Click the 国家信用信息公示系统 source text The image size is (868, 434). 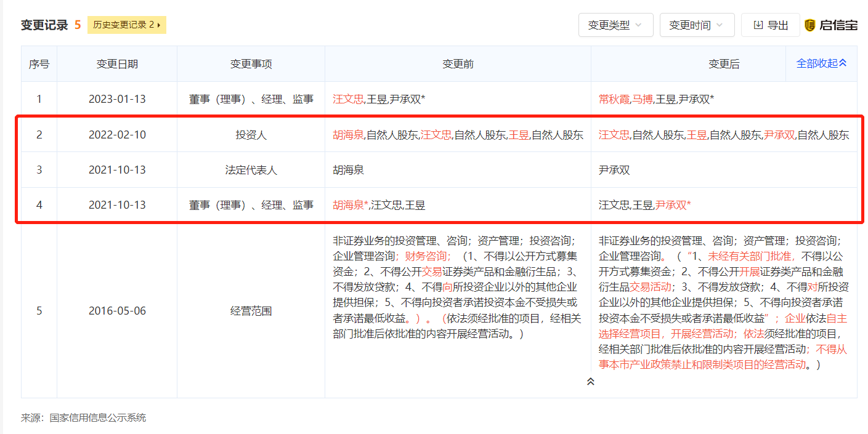coord(99,417)
